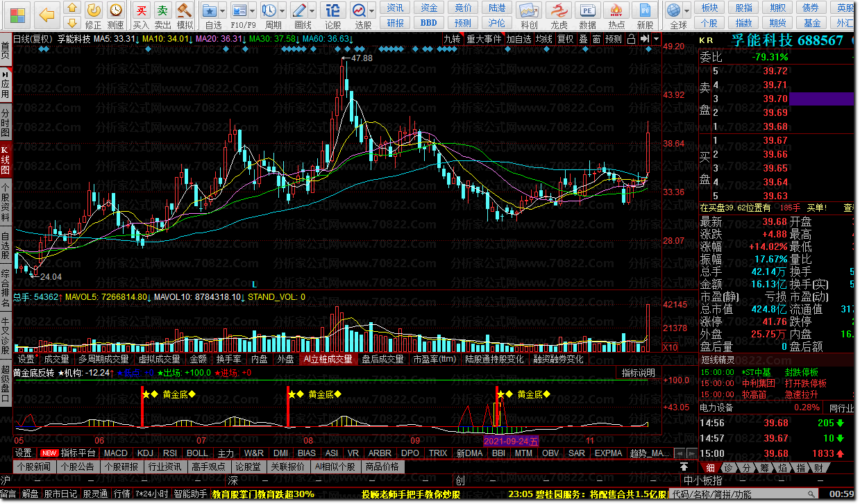Click the 资讯 news button
The image size is (860, 504).
point(395,8)
